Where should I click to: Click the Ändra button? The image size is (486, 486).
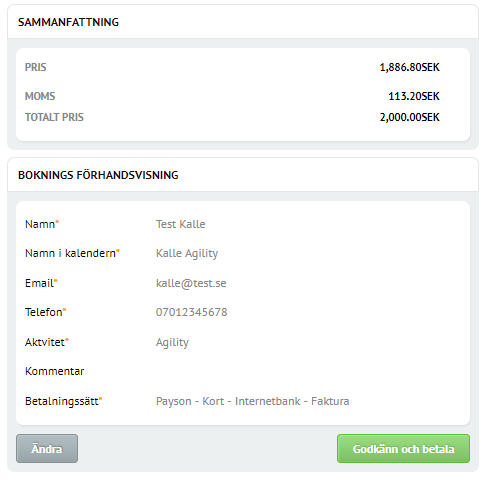point(47,448)
